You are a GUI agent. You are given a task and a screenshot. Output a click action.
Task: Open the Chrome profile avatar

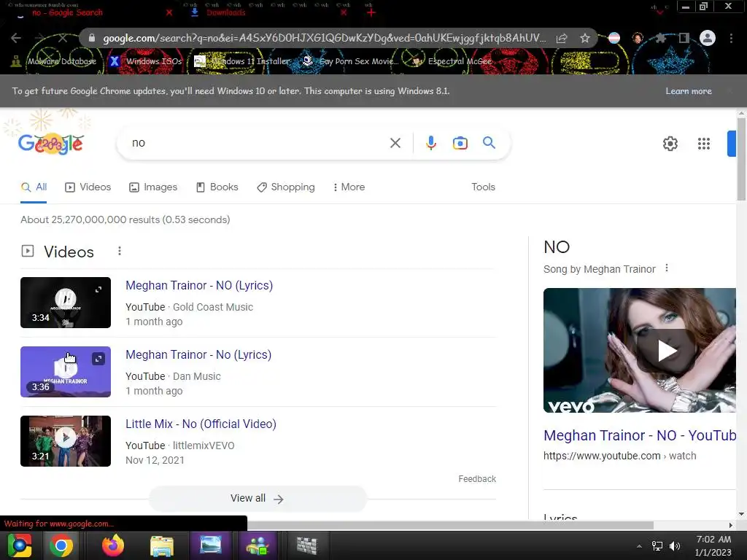point(708,38)
